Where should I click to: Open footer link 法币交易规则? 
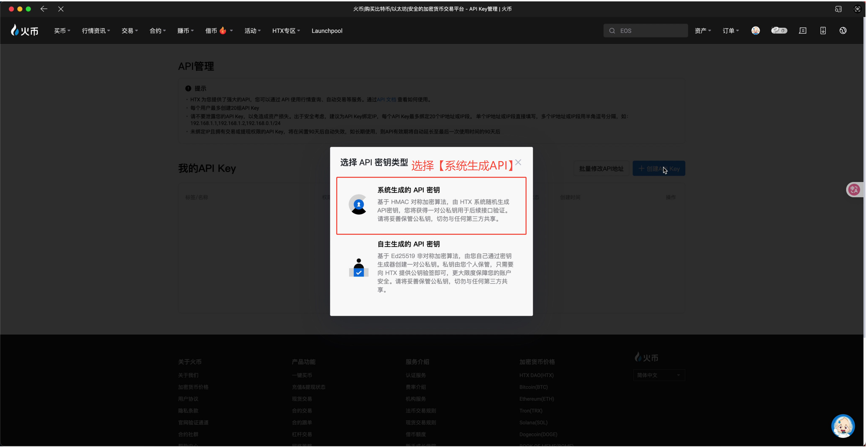click(x=421, y=411)
